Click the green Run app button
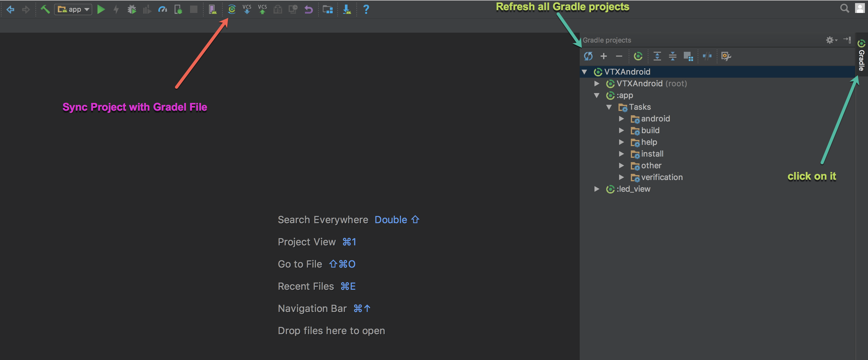 101,9
